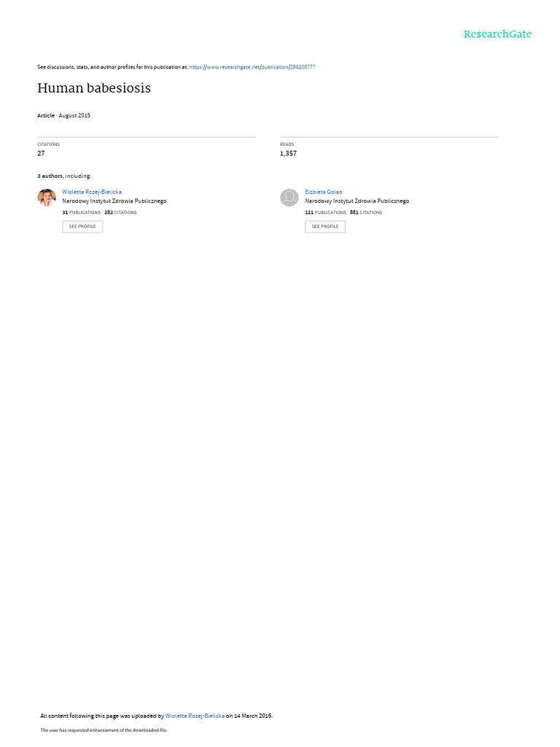
Task: Click Elzbieta Golab's placeholder avatar icon
Action: [x=289, y=197]
